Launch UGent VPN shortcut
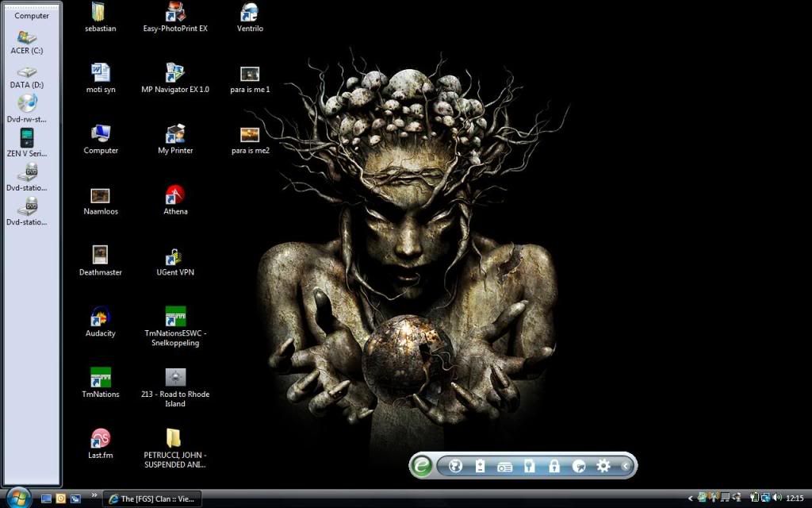 tap(175, 261)
